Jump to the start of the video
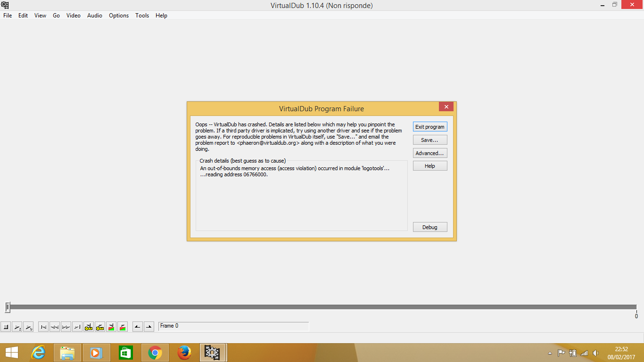The width and height of the screenshot is (644, 362). click(x=43, y=327)
